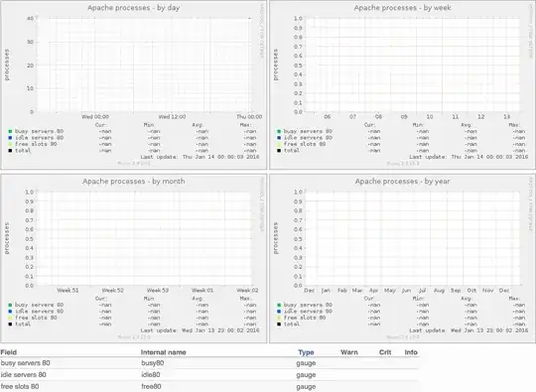Click 'Last update' line in day graph
This screenshot has width=536, height=392.
tap(200, 157)
